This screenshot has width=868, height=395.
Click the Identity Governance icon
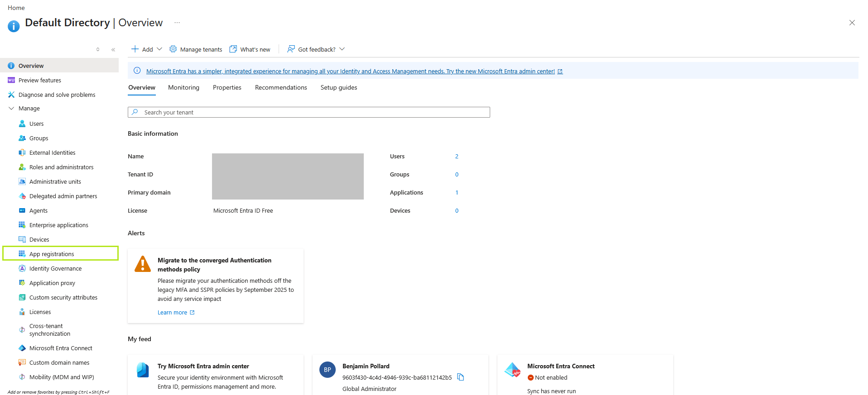[x=22, y=268]
